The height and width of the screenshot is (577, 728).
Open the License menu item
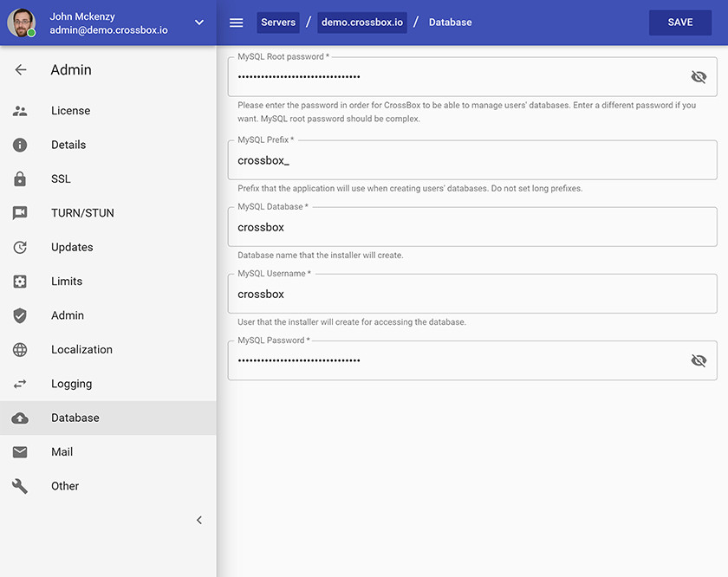(x=108, y=111)
